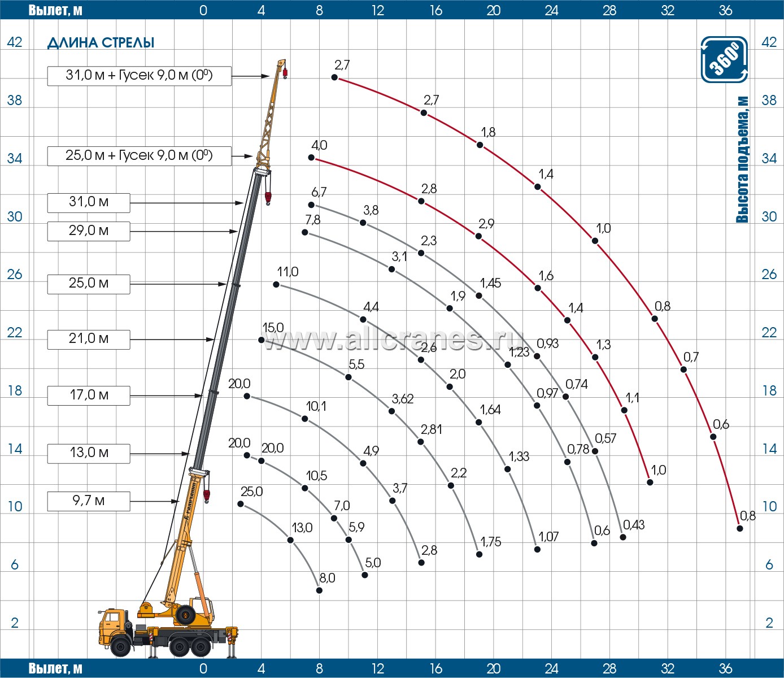
Task: Click the data point labeled 0,43
Action: [x=623, y=537]
